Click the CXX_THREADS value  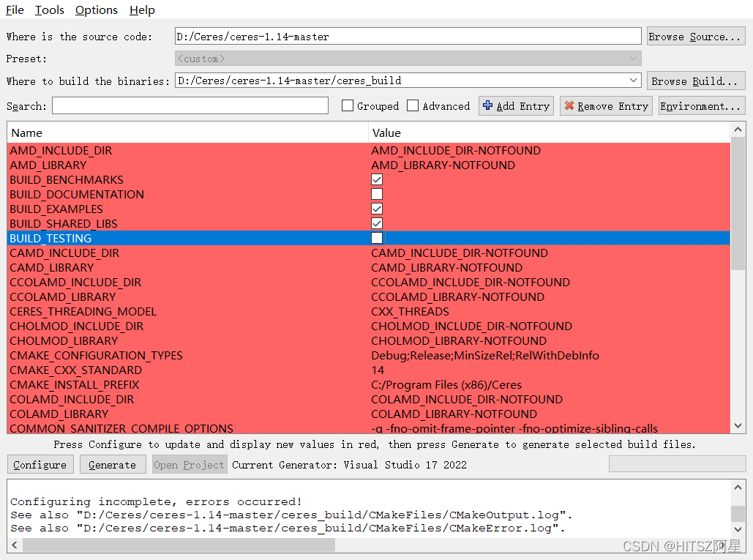(410, 312)
